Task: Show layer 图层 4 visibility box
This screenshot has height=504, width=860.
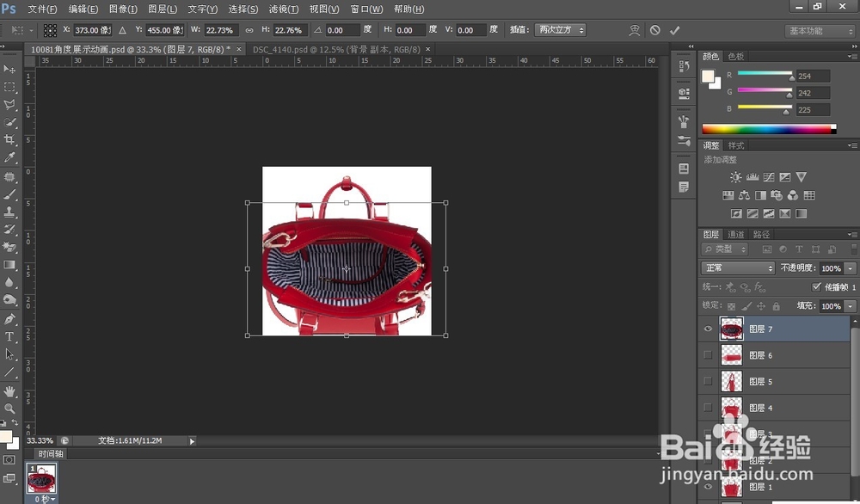Action: tap(708, 408)
